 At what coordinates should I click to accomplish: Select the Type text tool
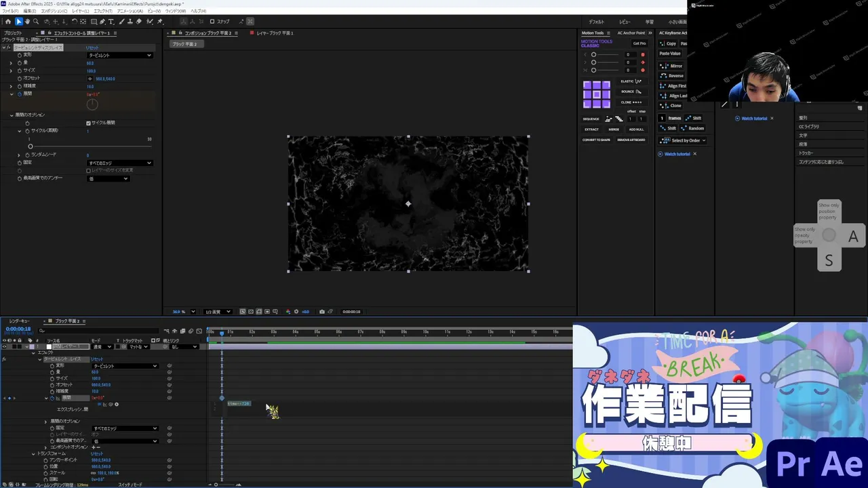111,22
